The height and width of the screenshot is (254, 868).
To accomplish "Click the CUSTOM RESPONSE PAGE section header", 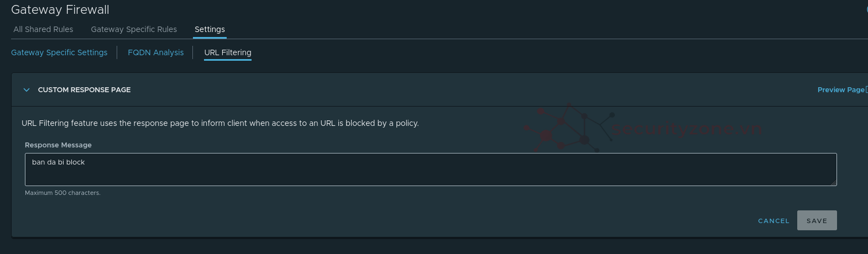I will (x=84, y=89).
